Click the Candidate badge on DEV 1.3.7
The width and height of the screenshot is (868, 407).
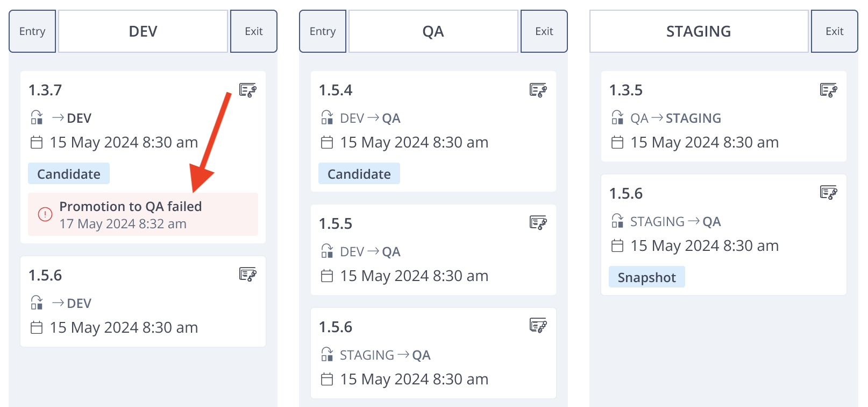click(69, 174)
